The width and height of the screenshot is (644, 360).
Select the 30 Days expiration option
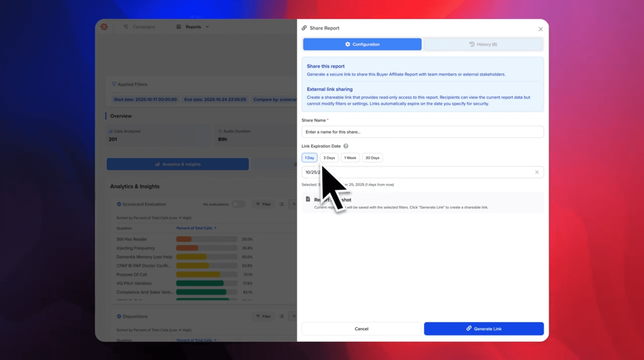tap(372, 158)
